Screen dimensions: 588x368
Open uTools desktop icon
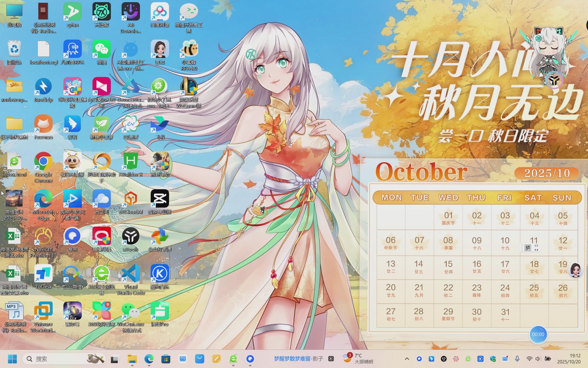coord(131,236)
